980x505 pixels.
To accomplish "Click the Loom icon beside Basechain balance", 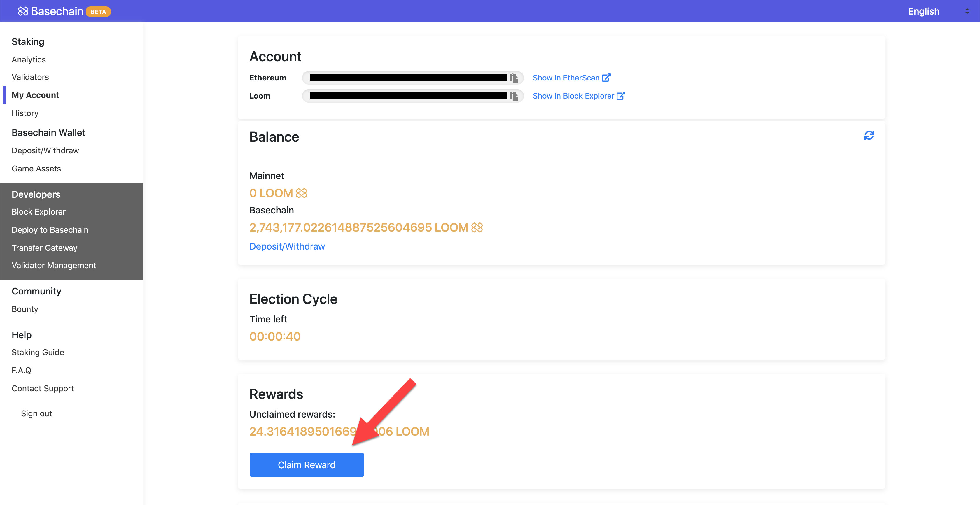I will point(477,227).
